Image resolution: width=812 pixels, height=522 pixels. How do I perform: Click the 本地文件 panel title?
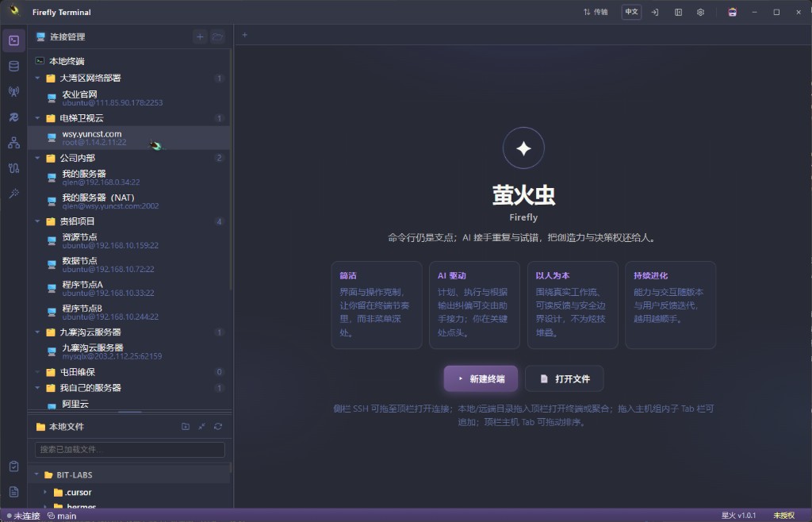67,427
